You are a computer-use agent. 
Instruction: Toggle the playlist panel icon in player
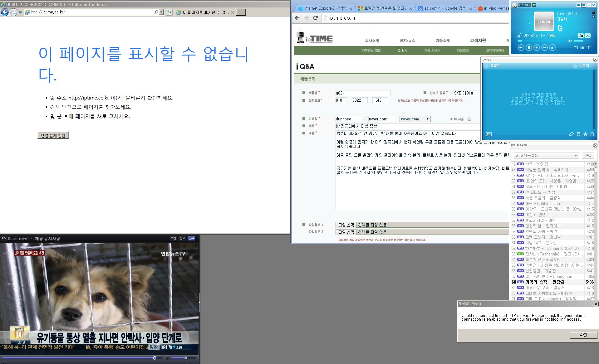pos(582,47)
